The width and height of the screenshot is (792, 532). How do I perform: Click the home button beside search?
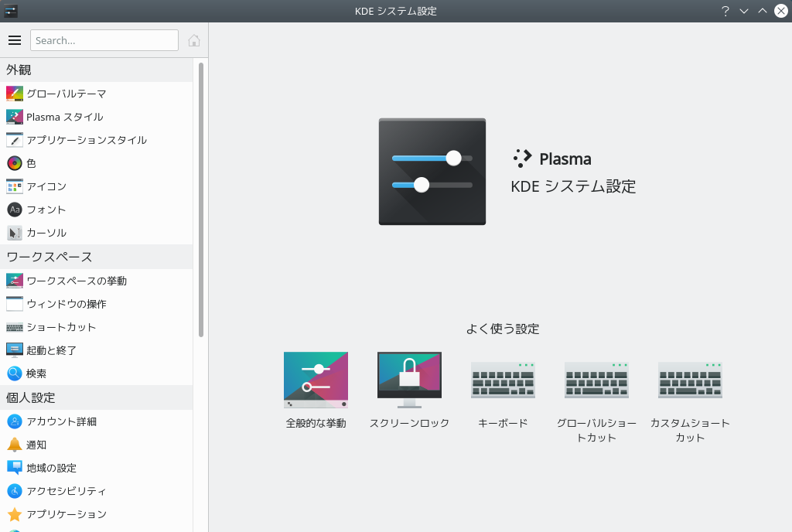(x=194, y=40)
